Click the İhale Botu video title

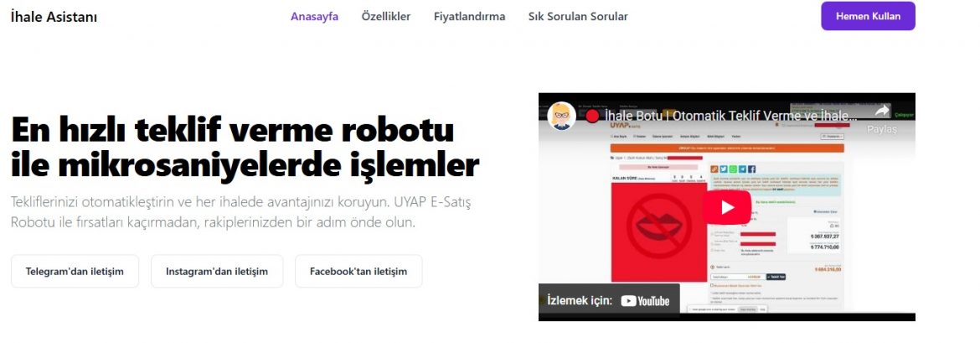click(x=730, y=116)
